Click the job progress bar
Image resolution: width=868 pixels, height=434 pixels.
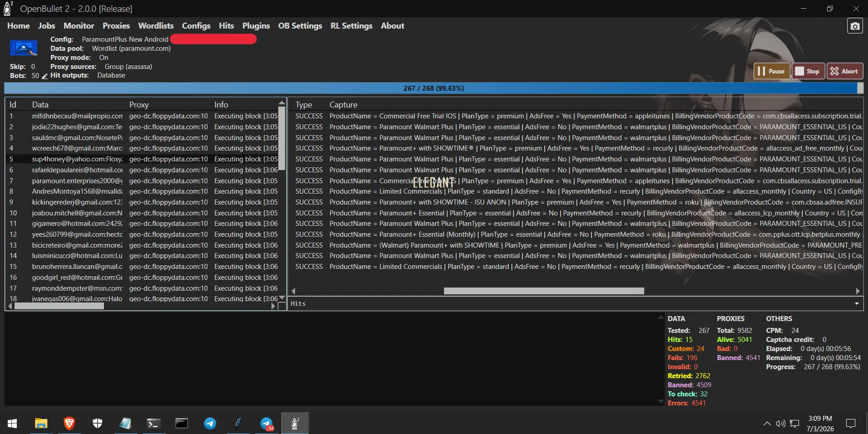point(434,88)
